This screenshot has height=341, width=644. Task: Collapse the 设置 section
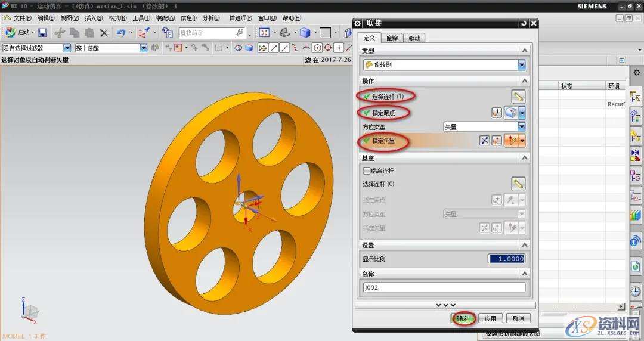coord(524,245)
